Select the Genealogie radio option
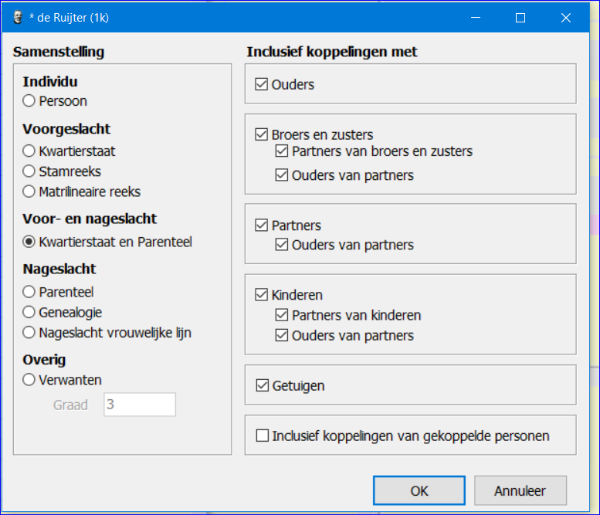Screen dimensions: 600x515 (x=29, y=312)
